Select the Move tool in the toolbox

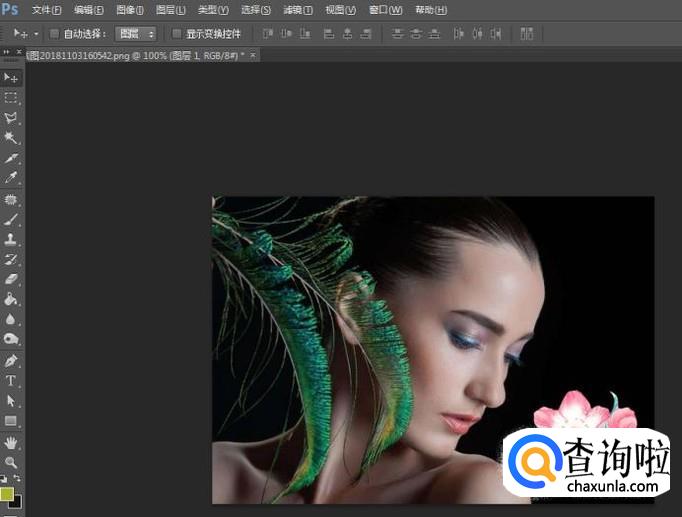click(11, 77)
